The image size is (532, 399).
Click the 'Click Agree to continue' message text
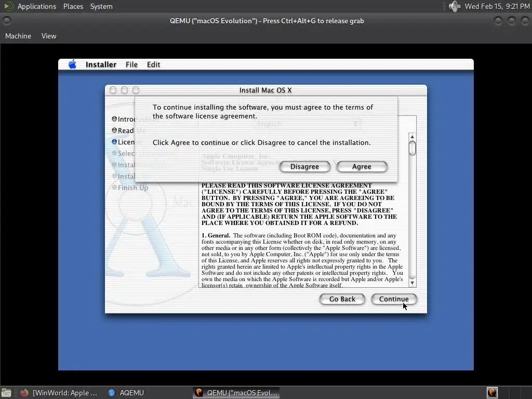click(x=262, y=142)
